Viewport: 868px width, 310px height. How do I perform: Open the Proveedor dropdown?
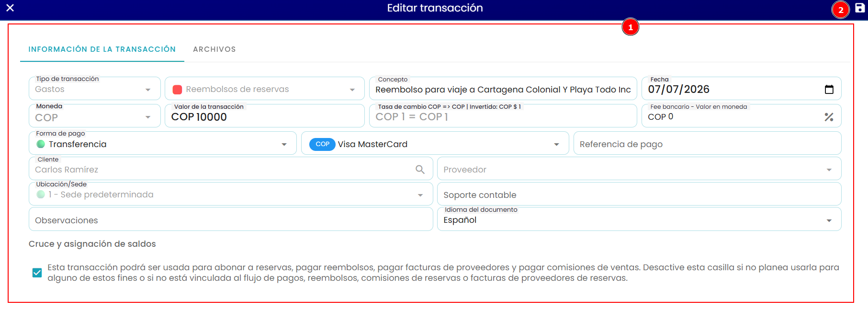coord(639,169)
